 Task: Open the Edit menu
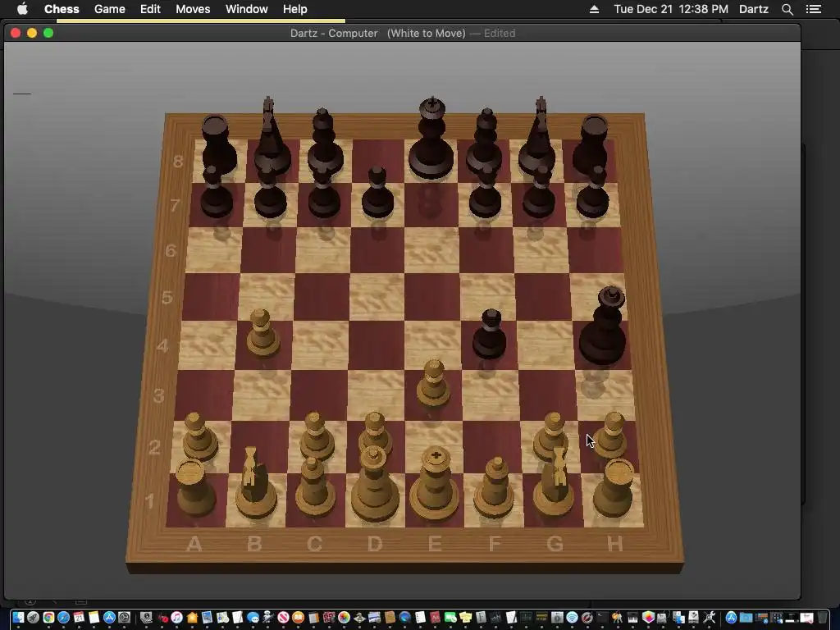[x=150, y=9]
